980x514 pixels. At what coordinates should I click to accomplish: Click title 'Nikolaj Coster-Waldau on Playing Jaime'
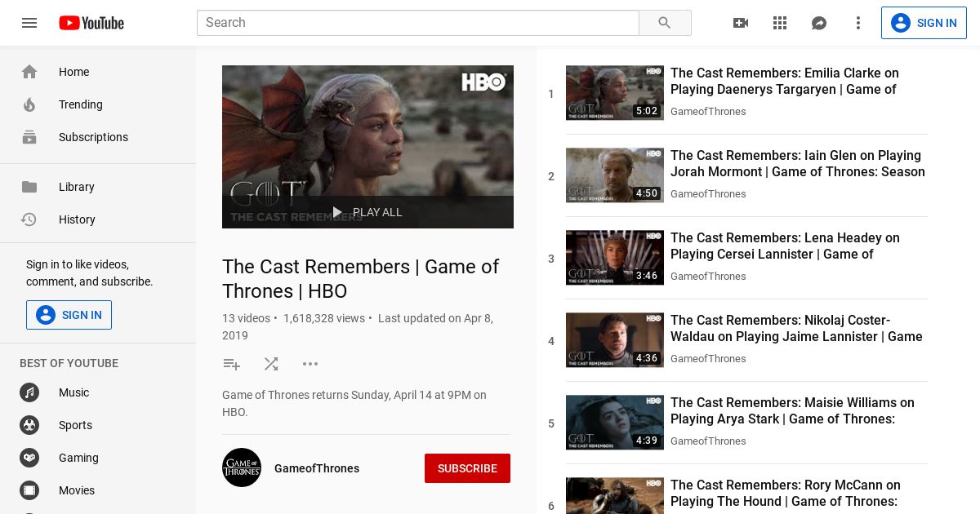tap(796, 329)
